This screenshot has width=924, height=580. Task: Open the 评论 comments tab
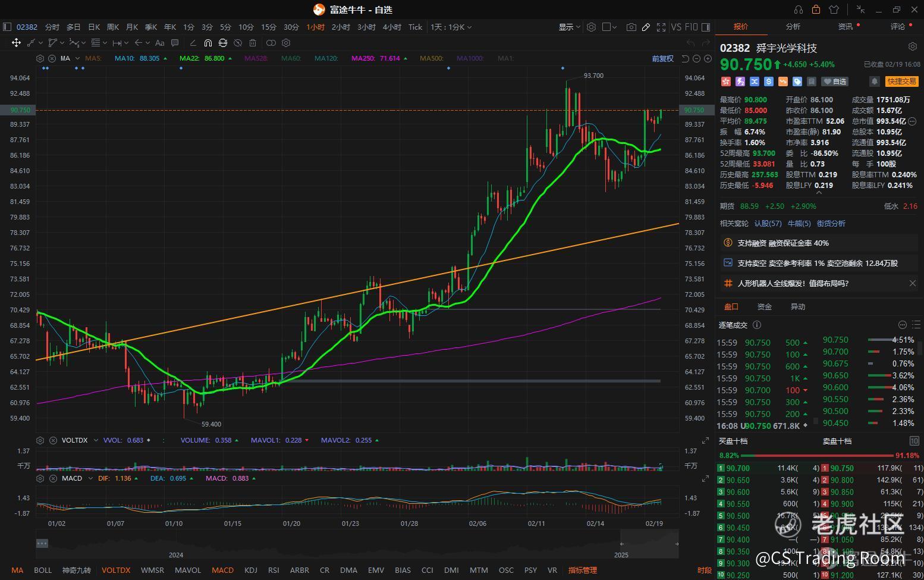pos(897,26)
